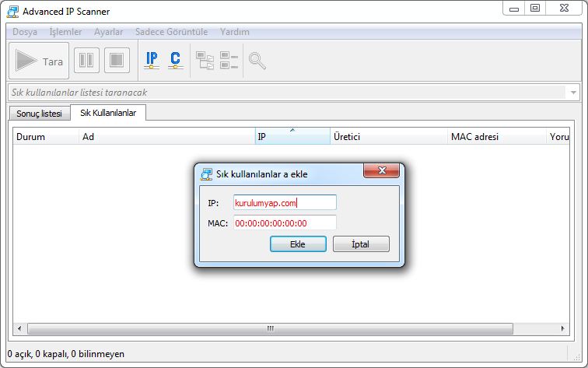
Task: Sort by the Durum column header
Action: click(x=46, y=137)
